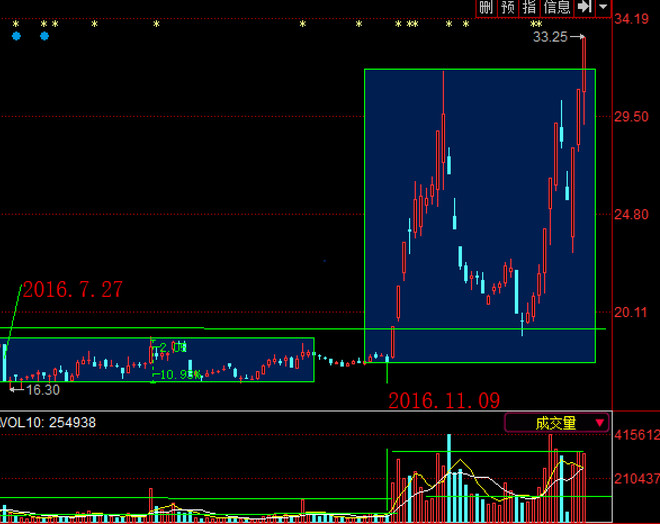Click the 29.50 price axis label
Viewport: 660px width, 524px height.
632,117
